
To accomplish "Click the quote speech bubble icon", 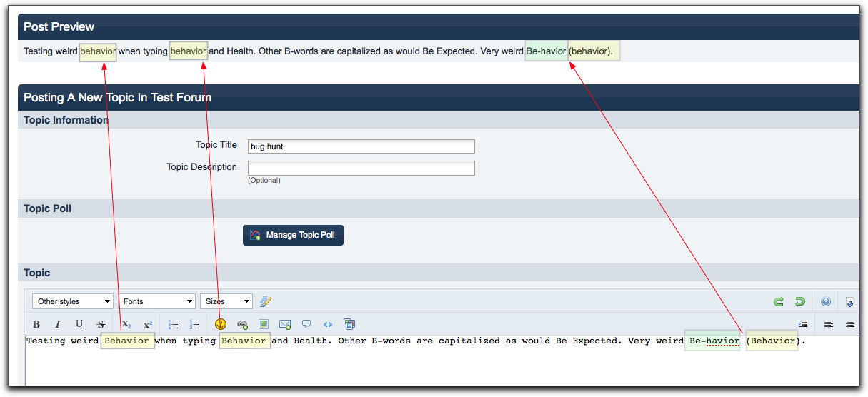I will [306, 324].
